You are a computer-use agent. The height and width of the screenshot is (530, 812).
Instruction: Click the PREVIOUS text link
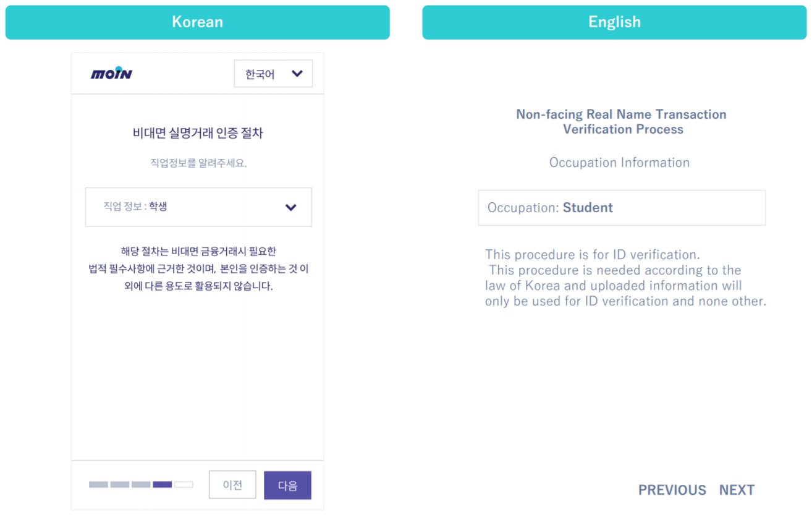(x=672, y=490)
